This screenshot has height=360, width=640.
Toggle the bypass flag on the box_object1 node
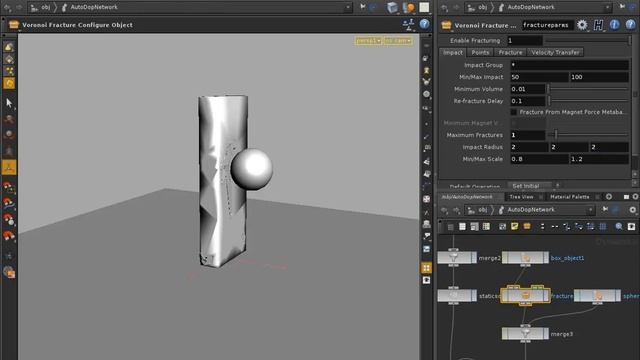(504, 258)
